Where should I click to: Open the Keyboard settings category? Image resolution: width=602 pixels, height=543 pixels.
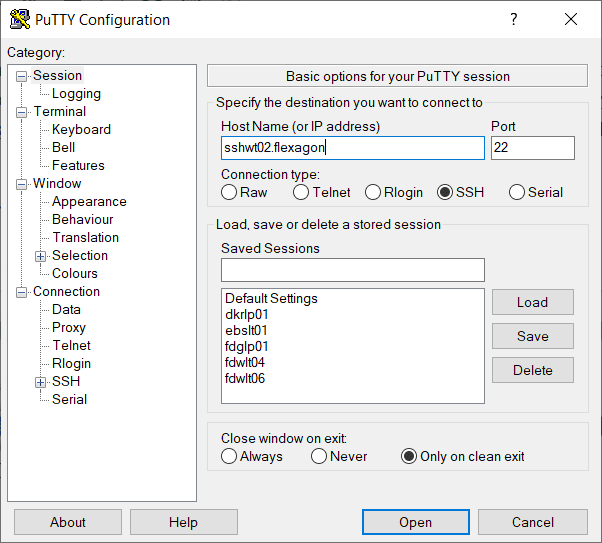[x=81, y=129]
